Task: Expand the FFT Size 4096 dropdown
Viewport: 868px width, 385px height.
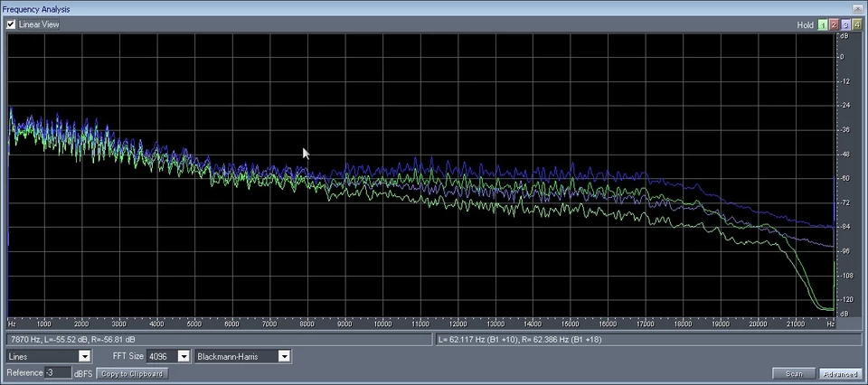Action: [184, 357]
